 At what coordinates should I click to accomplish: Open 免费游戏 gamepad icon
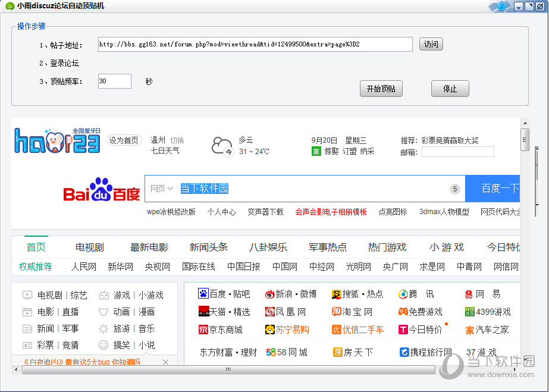click(403, 311)
